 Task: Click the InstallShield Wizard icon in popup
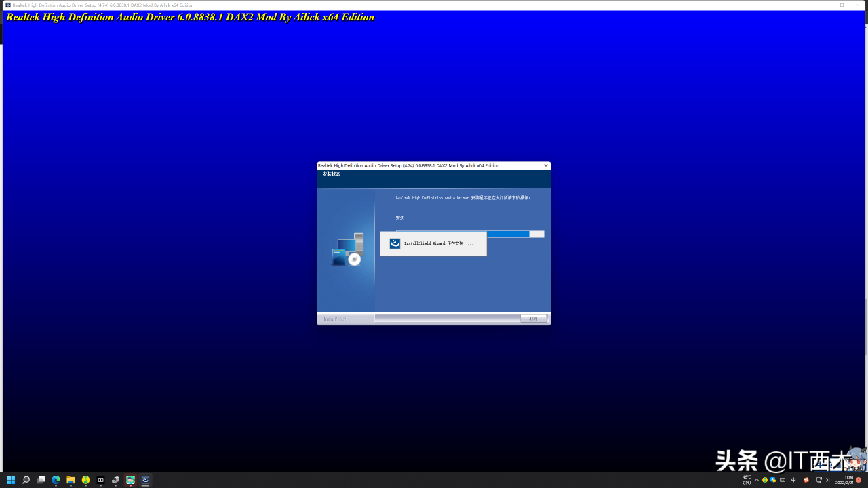pos(395,243)
